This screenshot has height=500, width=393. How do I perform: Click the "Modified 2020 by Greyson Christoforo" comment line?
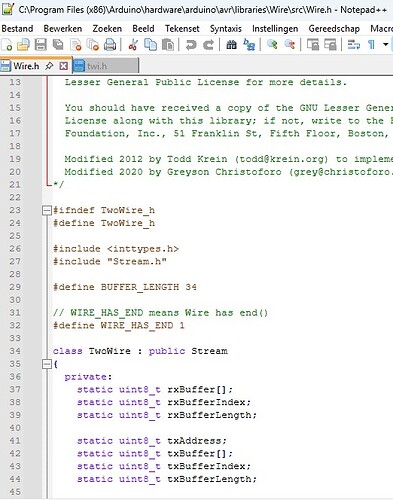(229, 172)
